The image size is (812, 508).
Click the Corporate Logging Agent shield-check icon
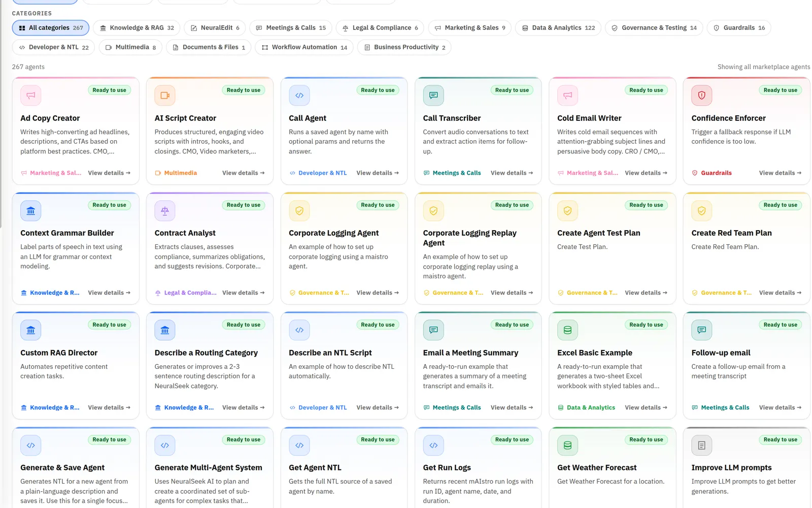[x=299, y=211]
